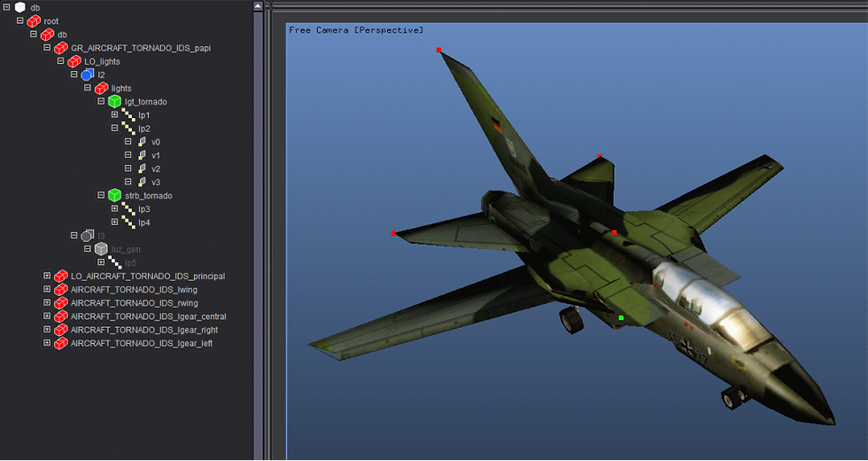Screen dimensions: 868x461
Task: Click the blue LOD icon beside l2
Action: (88, 74)
